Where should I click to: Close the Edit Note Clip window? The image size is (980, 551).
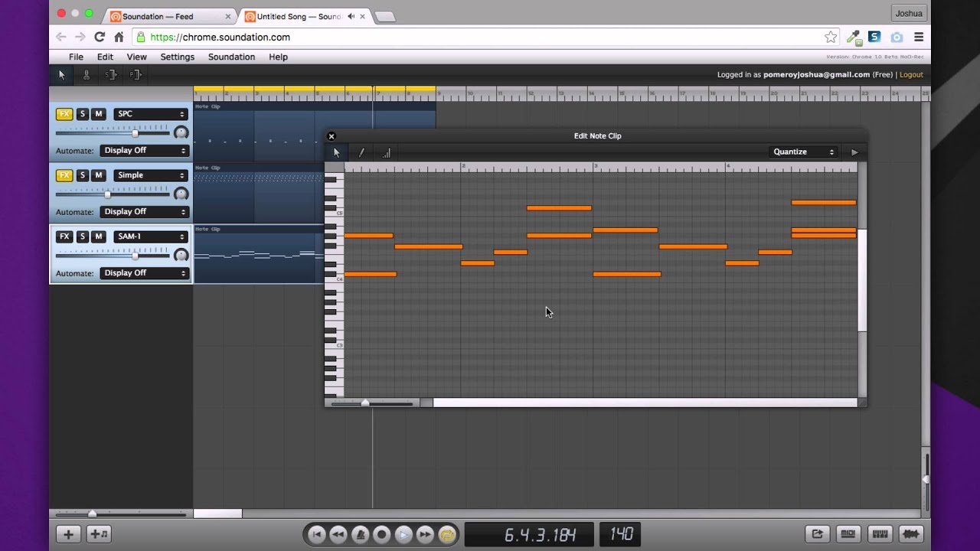(332, 136)
